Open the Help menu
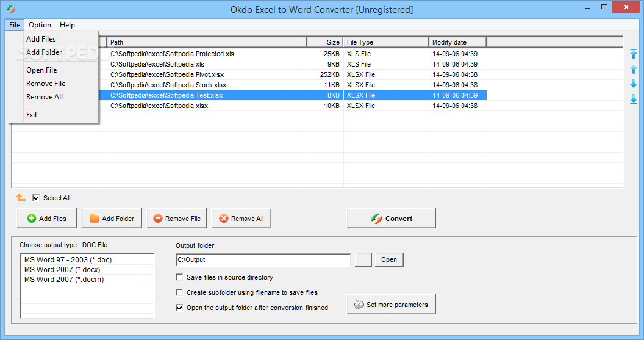 point(67,24)
